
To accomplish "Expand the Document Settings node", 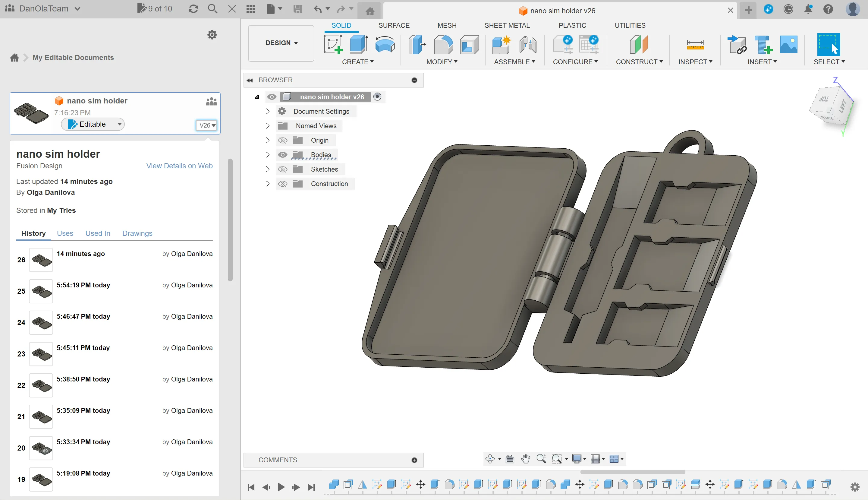I will point(267,111).
